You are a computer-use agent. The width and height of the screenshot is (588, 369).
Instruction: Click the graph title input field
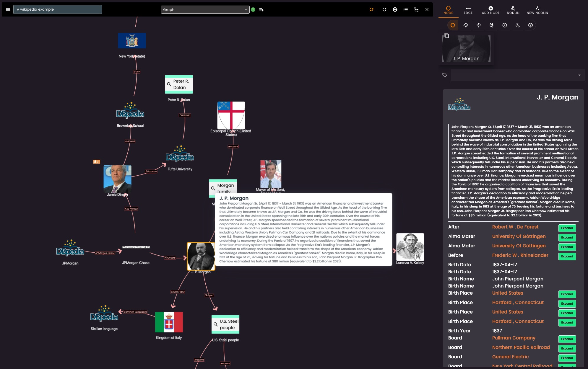[x=58, y=9]
